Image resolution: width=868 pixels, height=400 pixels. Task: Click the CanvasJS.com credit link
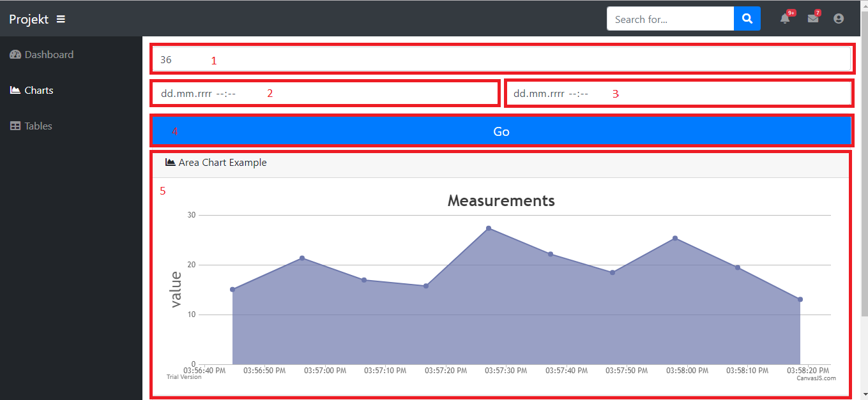pyautogui.click(x=816, y=378)
